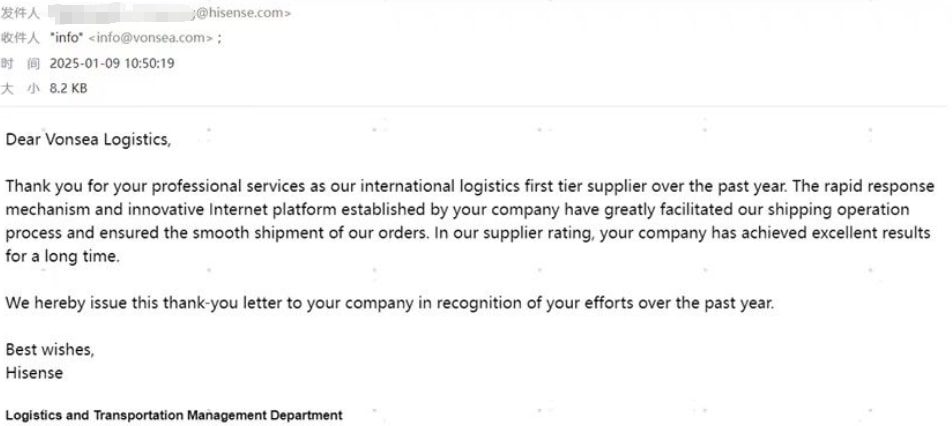
Task: Select the recipient display name "info"
Action: 67,38
